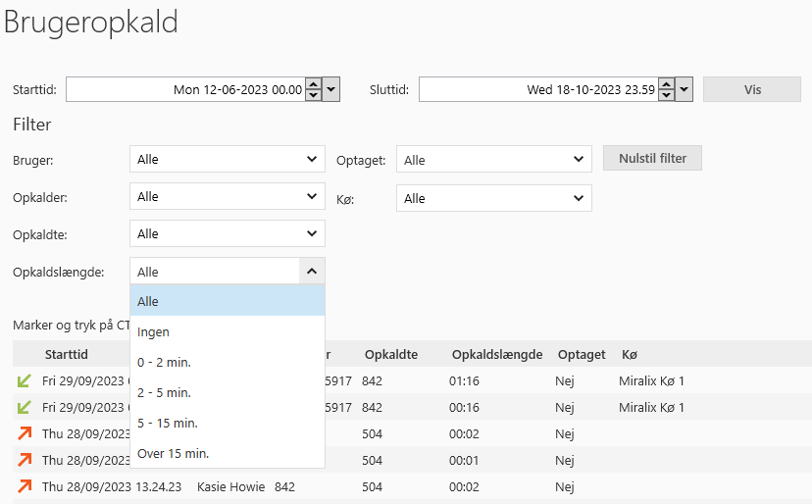
Task: Click outgoing call arrow beside Kasie Howie row
Action: (24, 486)
